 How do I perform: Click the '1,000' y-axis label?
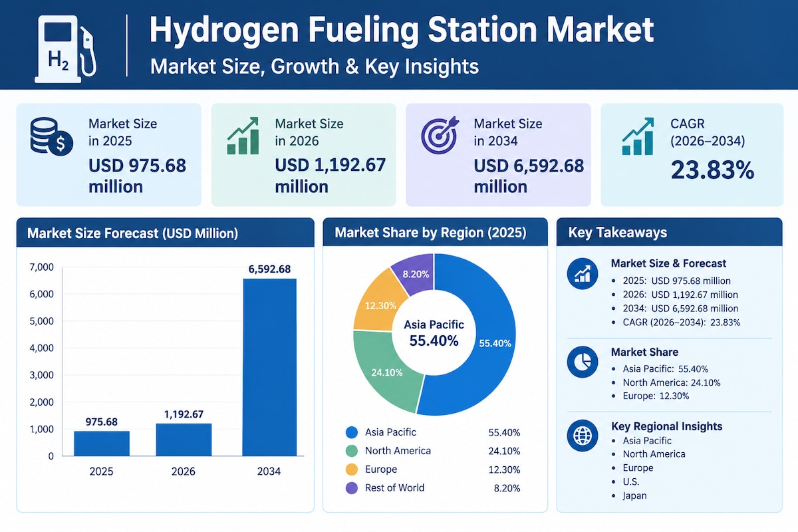[41, 430]
